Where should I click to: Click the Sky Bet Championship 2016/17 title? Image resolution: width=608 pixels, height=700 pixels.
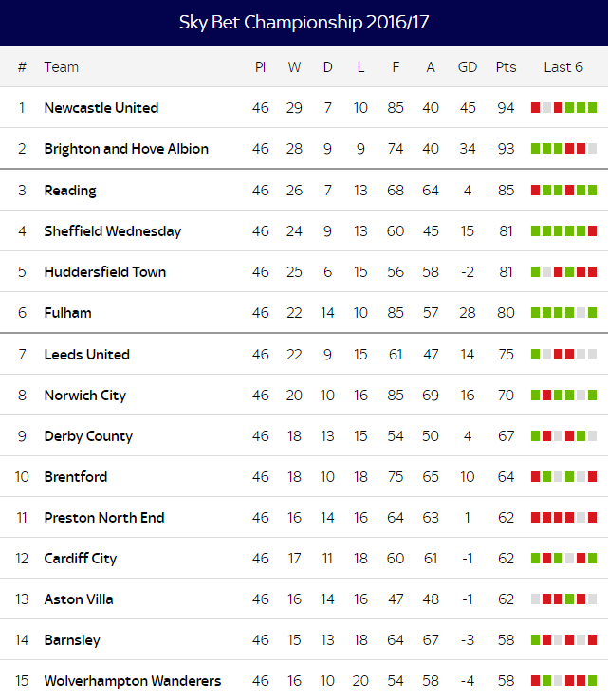click(304, 23)
